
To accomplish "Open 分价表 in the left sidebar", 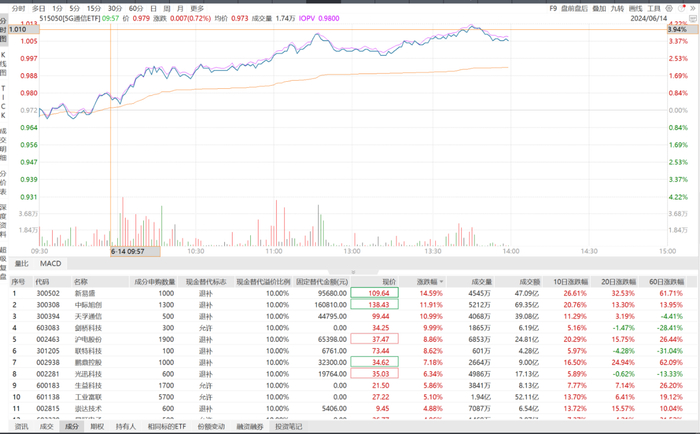I will tap(4, 182).
